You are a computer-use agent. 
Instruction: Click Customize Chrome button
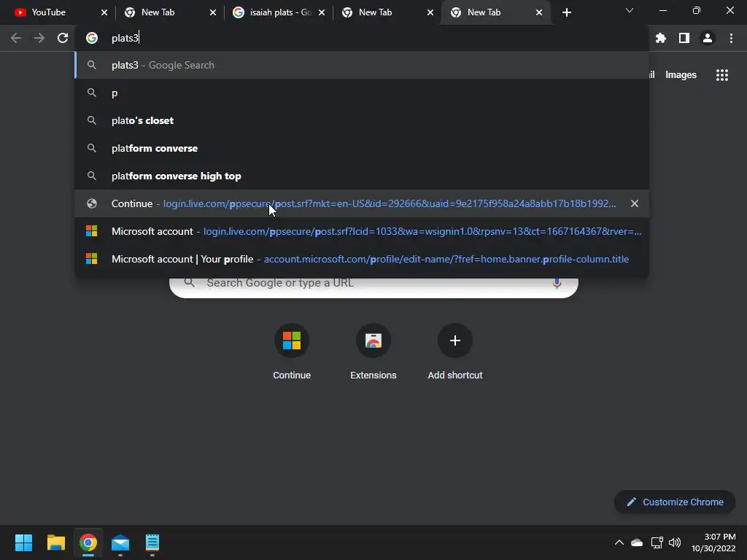[x=675, y=502]
